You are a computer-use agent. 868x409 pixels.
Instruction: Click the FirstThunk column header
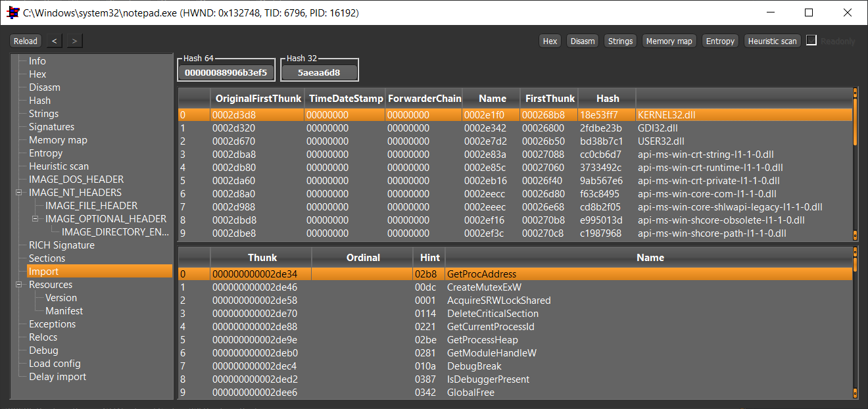point(550,99)
